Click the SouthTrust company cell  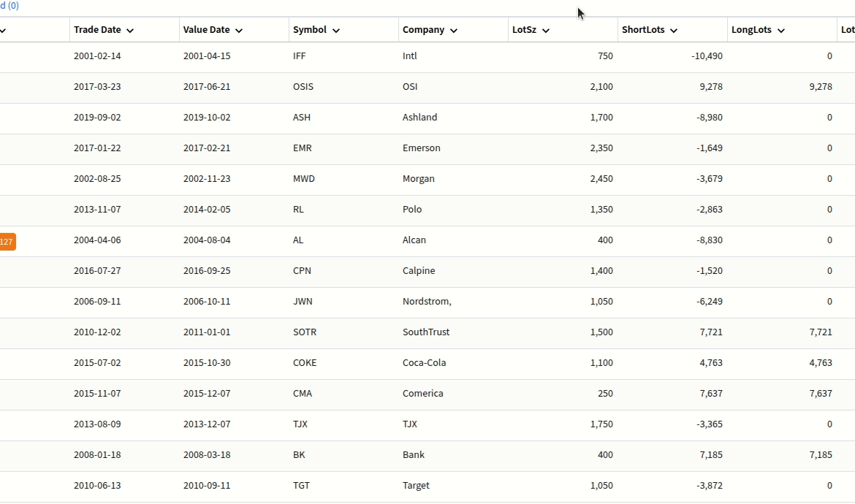click(427, 332)
